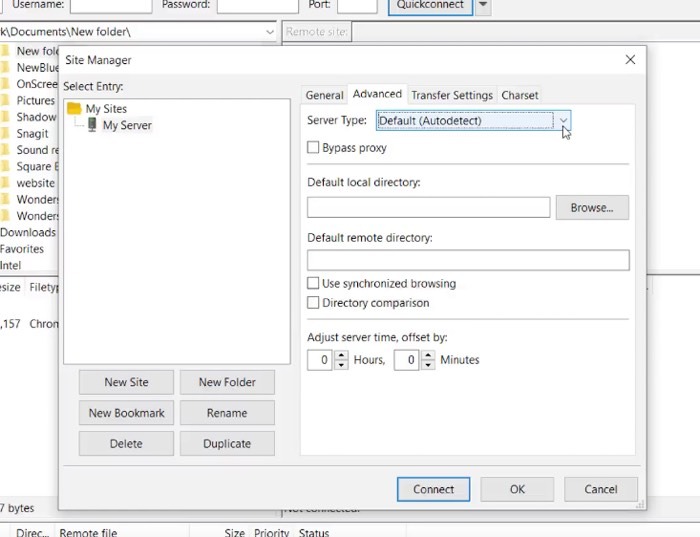Click the My Sites folder icon
The width and height of the screenshot is (700, 537).
(74, 108)
